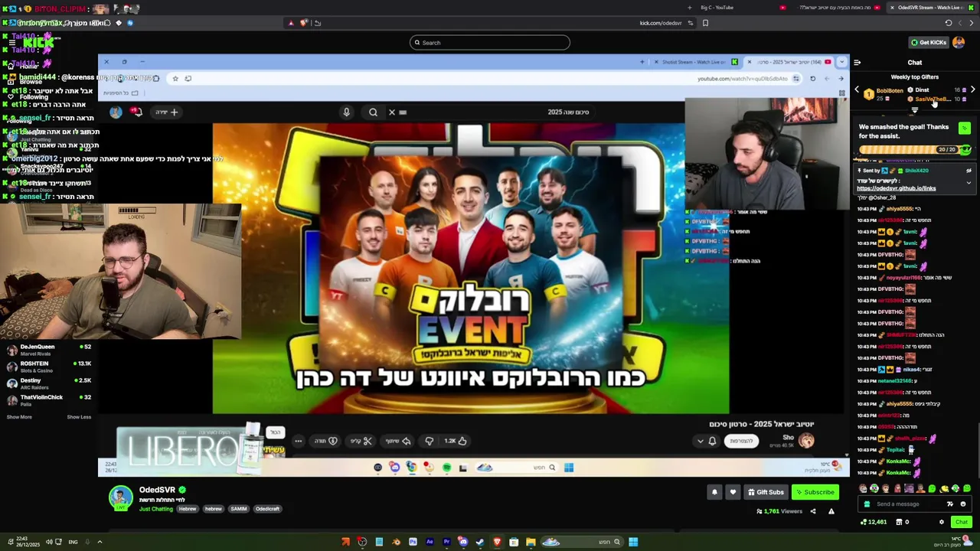Open dropdown chevron beside Sho's bell
980x551 pixels.
(x=700, y=441)
